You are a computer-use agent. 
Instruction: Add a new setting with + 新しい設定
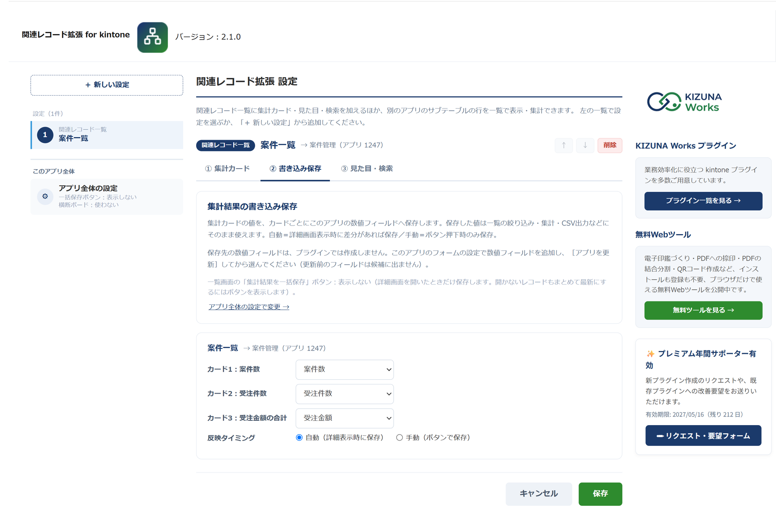[107, 85]
